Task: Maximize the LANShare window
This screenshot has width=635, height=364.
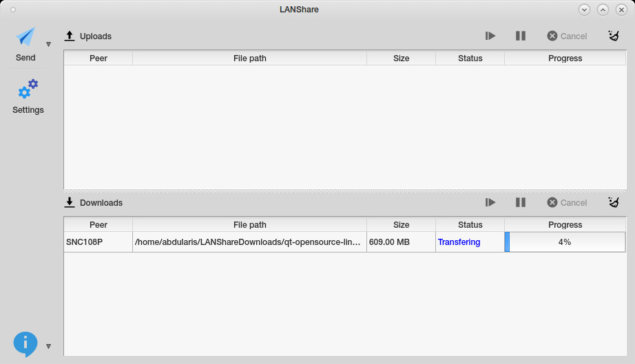Action: coord(603,10)
